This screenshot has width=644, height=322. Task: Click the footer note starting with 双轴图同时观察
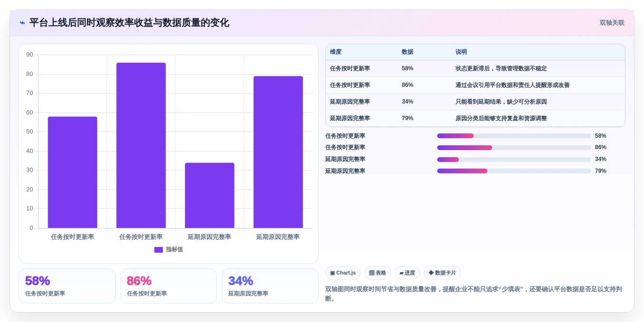coord(474,294)
